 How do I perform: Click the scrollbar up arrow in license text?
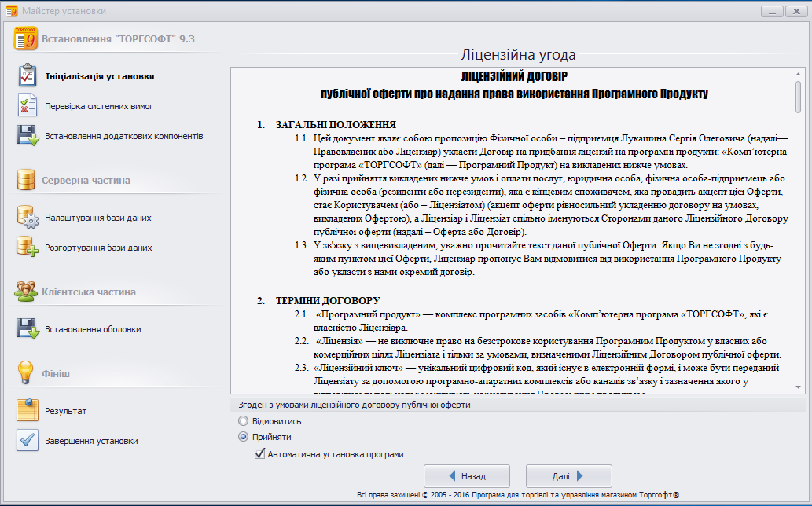798,73
